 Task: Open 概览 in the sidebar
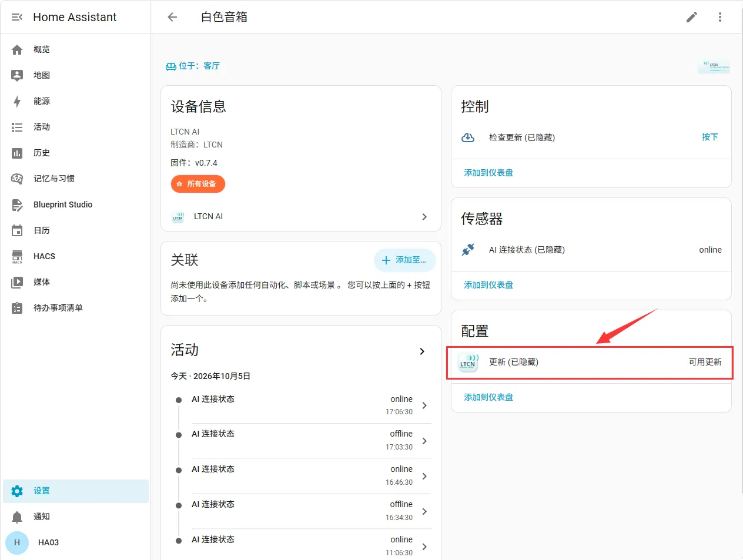76,49
